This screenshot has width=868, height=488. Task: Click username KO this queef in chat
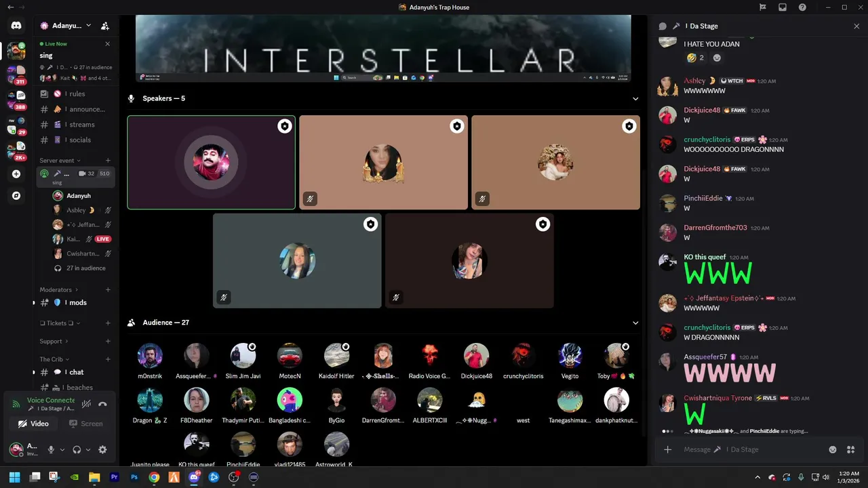(x=705, y=258)
